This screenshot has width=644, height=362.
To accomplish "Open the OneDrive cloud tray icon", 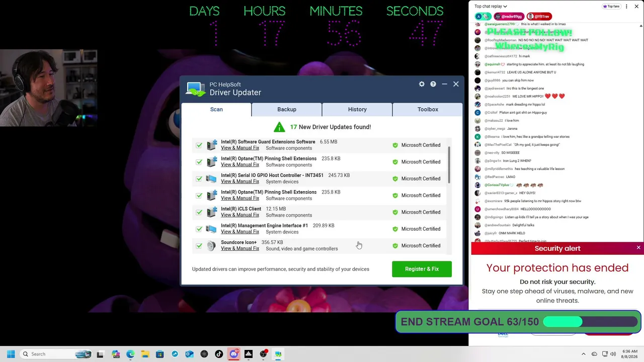I will pyautogui.click(x=594, y=354).
